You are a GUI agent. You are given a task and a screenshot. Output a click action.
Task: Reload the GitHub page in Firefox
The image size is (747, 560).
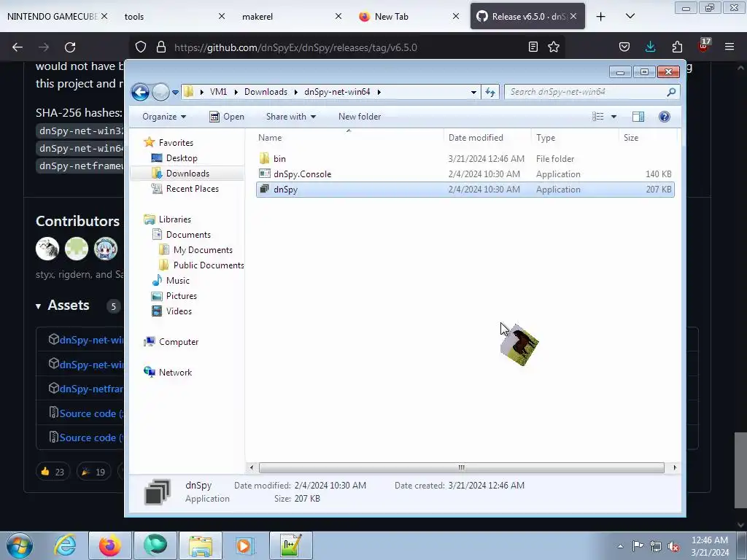pos(70,47)
